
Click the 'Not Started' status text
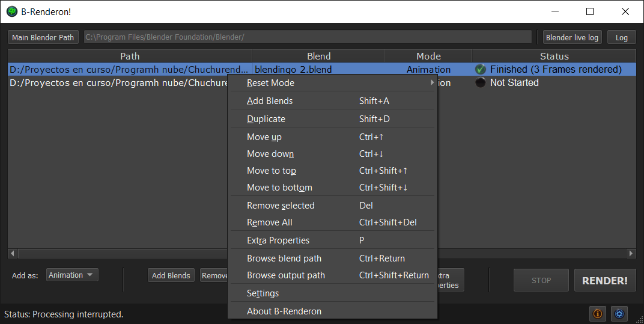click(x=514, y=82)
